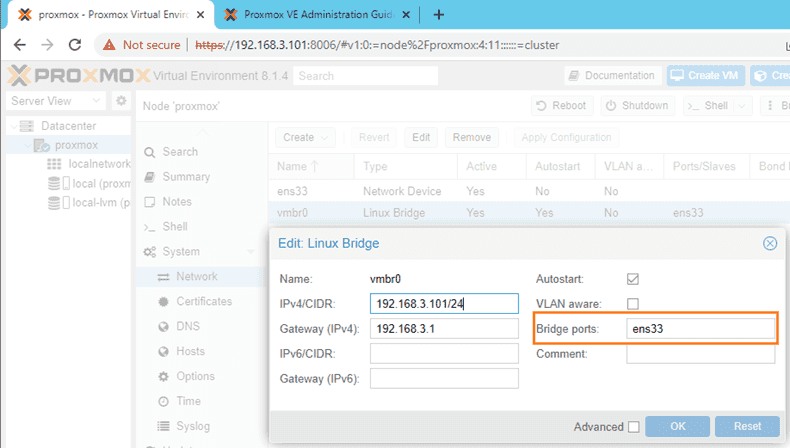
Task: Click the Proxmox logo
Action: [x=79, y=76]
